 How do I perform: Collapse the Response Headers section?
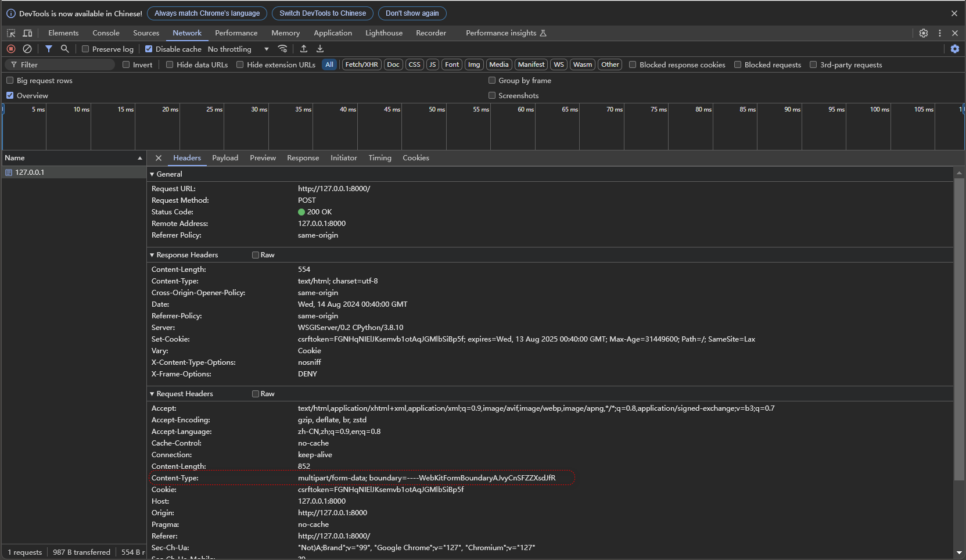pos(152,255)
